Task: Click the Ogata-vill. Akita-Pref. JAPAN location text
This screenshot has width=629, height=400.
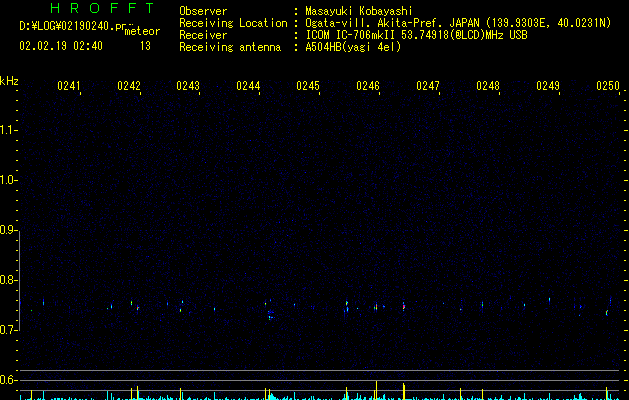Action: (x=458, y=23)
